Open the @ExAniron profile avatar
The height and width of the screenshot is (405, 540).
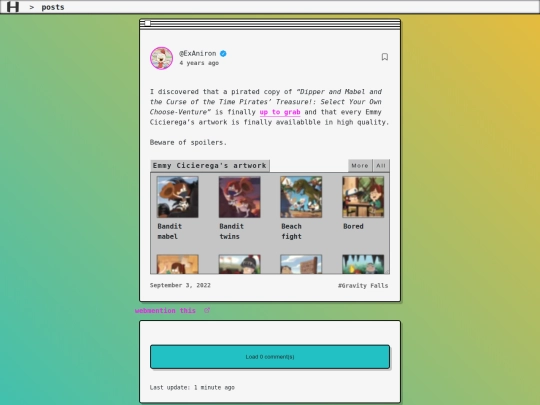coord(162,58)
